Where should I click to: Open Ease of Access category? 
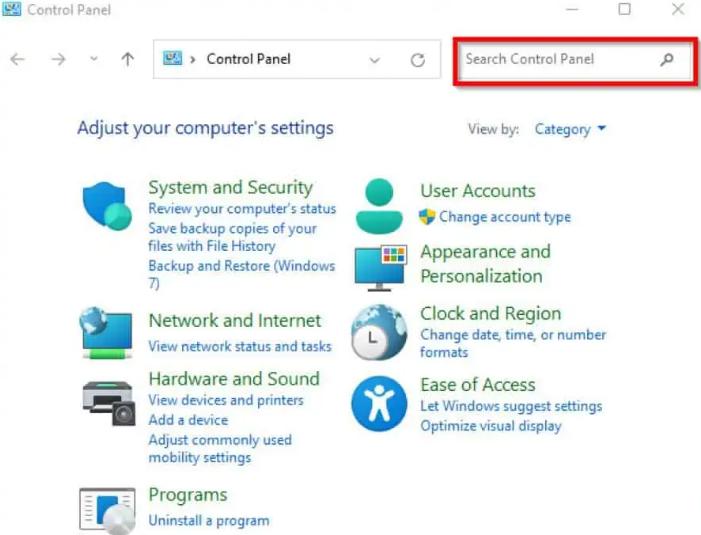(478, 385)
